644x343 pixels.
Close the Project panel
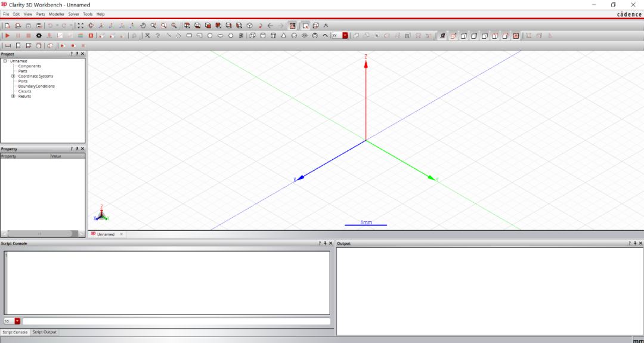(82, 54)
